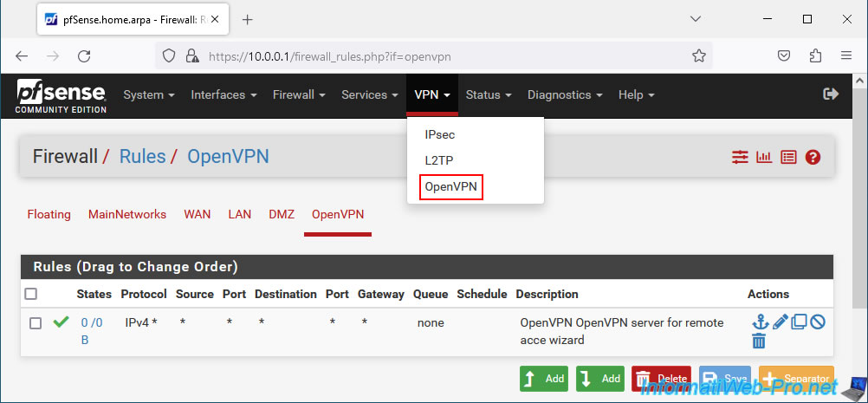Expand the Status menu
868x403 pixels.
tap(489, 94)
